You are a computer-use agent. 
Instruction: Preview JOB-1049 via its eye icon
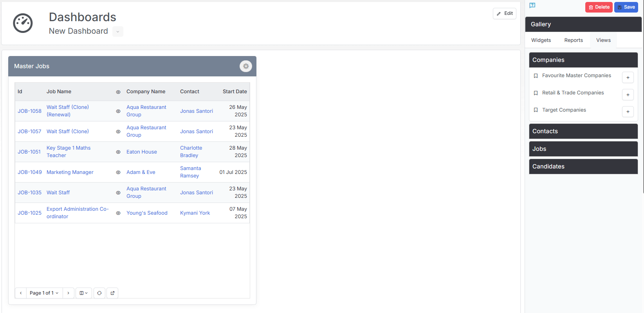pos(118,172)
